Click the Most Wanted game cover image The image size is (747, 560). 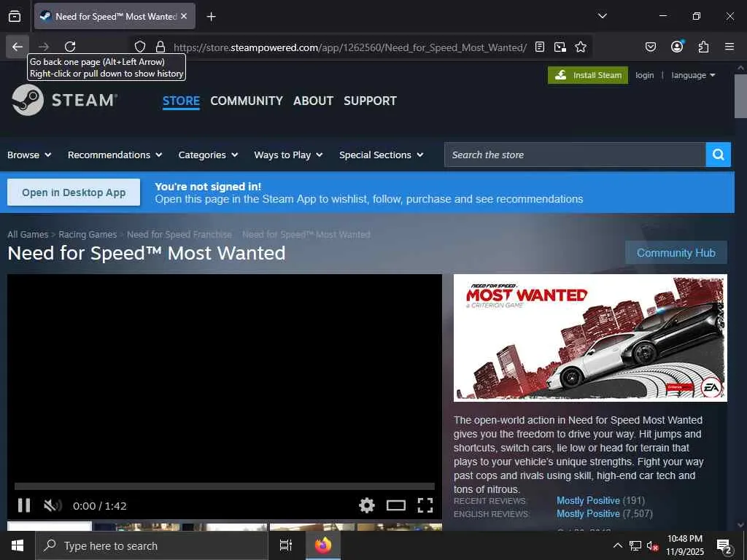click(590, 338)
